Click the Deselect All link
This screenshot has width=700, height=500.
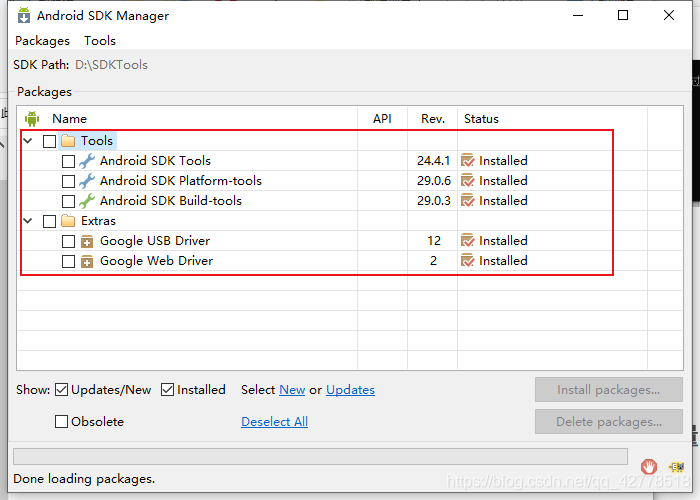click(275, 422)
